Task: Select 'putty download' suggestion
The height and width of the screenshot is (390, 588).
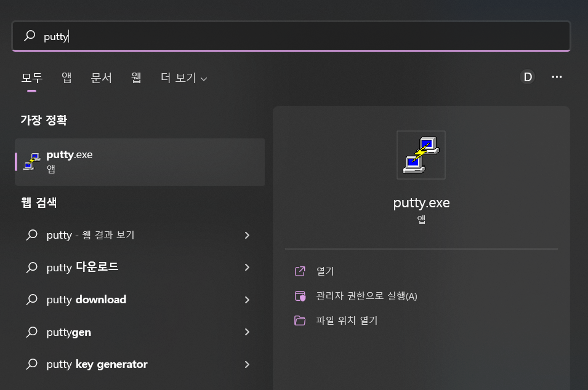Action: (140, 300)
